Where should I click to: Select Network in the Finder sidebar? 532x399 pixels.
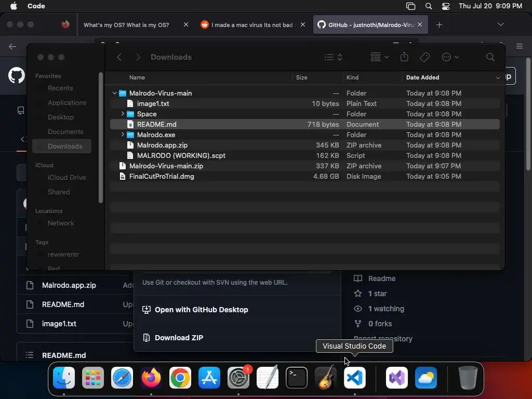pyautogui.click(x=60, y=223)
